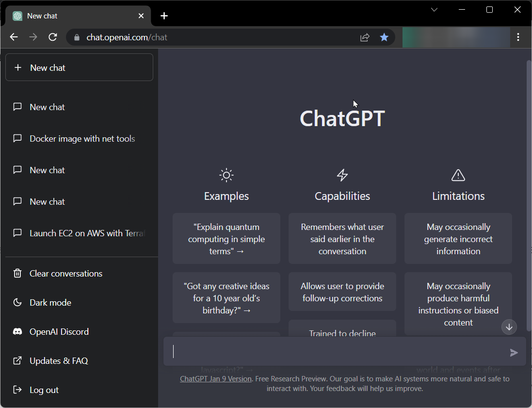Open the Docker image with net tools conversation
532x408 pixels.
[x=80, y=139]
